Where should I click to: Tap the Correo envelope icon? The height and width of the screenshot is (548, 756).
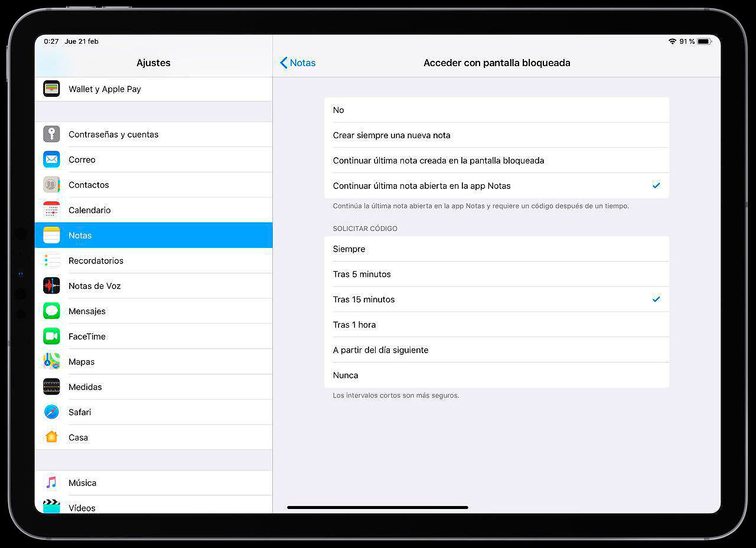pos(51,159)
